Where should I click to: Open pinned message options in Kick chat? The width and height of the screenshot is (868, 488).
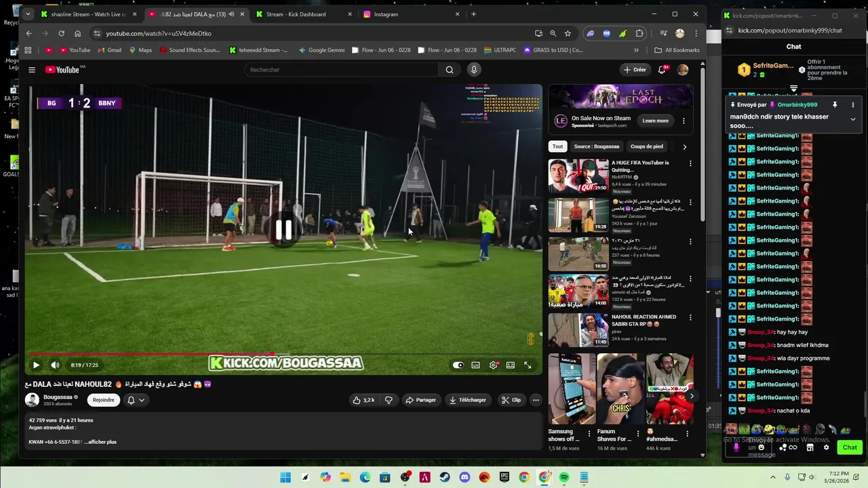pyautogui.click(x=853, y=105)
